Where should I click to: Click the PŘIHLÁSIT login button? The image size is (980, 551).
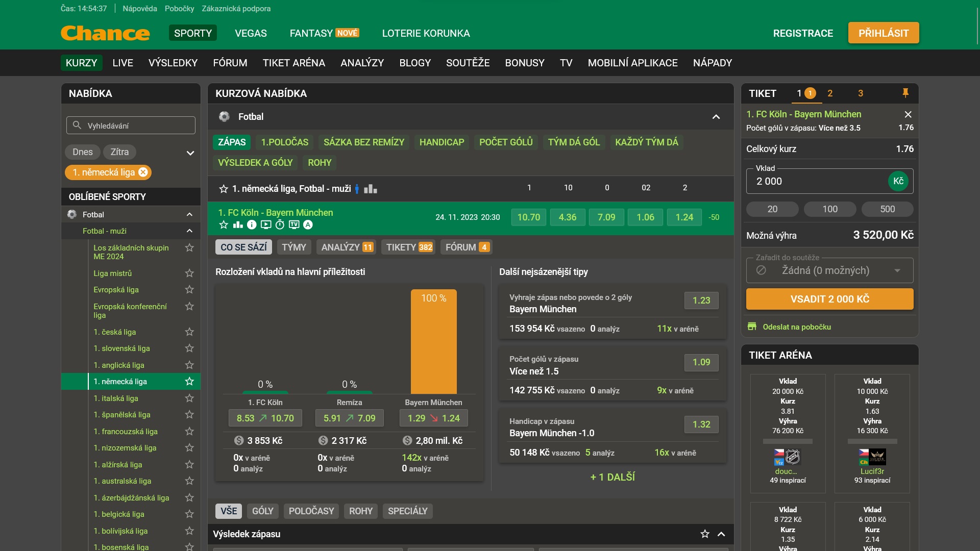pos(884,33)
